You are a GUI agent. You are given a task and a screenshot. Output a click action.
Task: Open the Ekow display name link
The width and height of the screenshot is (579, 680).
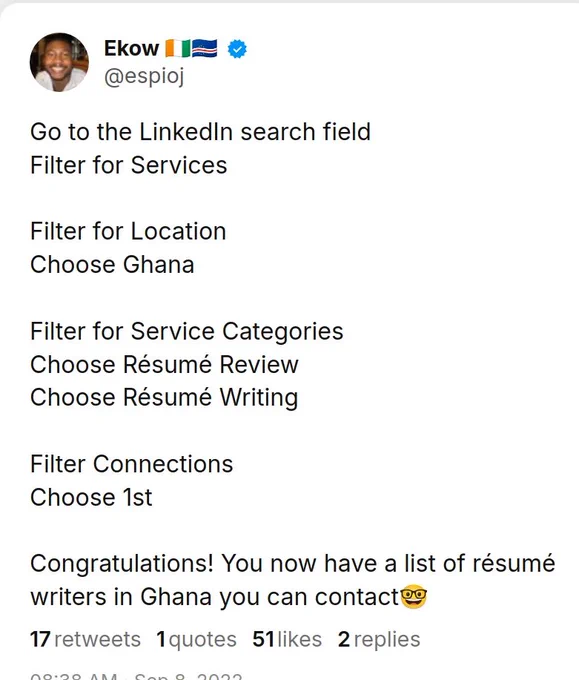131,48
